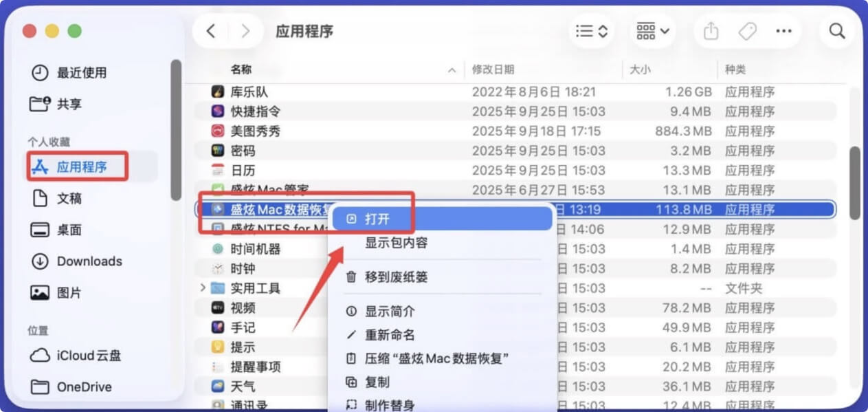Expand the 实用工具 folder disclosure triangle
868x412 pixels.
[x=202, y=288]
